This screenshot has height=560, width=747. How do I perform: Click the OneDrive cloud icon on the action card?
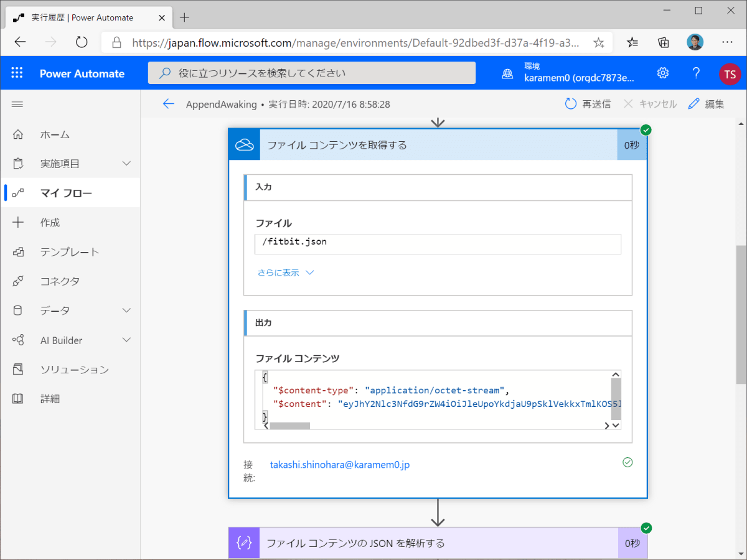(243, 145)
